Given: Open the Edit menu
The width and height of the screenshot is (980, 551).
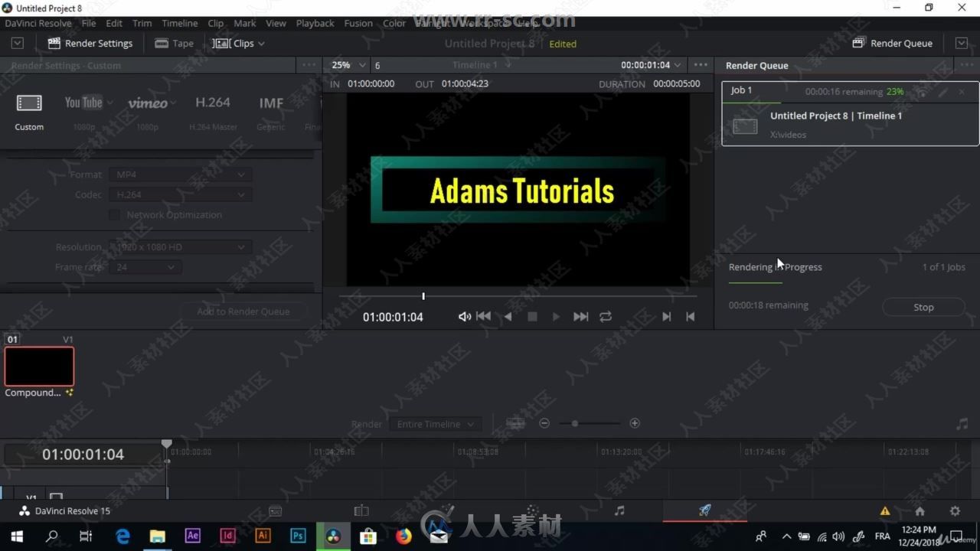Looking at the screenshot, I should 114,23.
